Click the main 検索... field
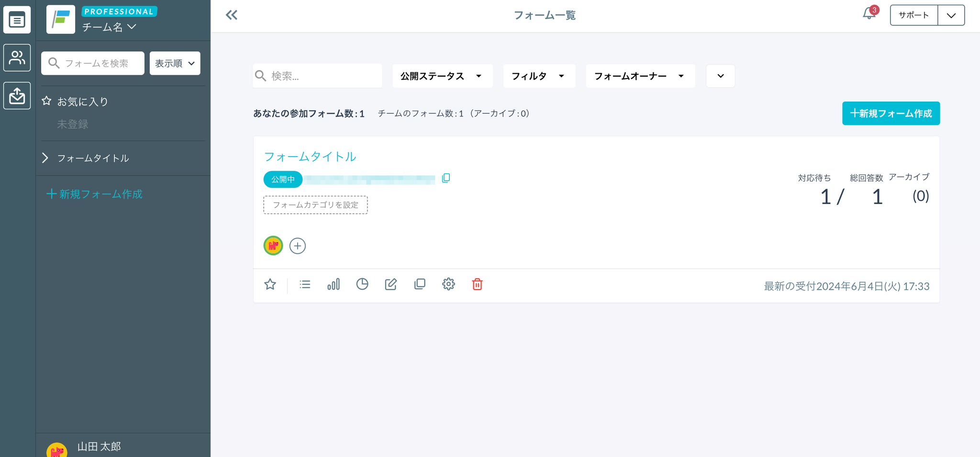The width and height of the screenshot is (980, 457). click(x=318, y=76)
